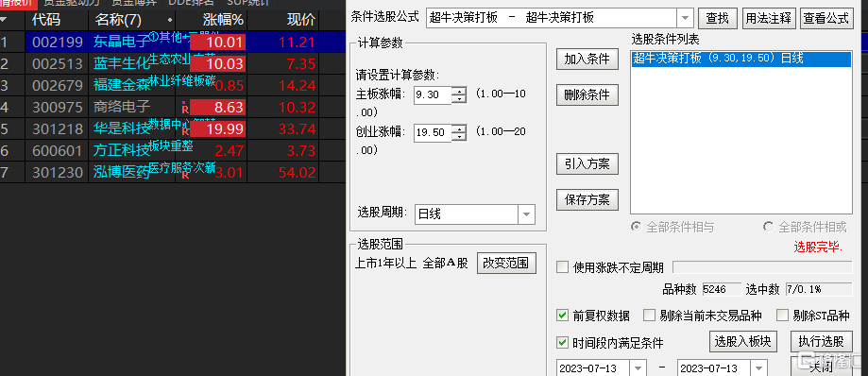This screenshot has width=868, height=376.
Task: Click 改变范围 to change scope
Action: point(506,263)
